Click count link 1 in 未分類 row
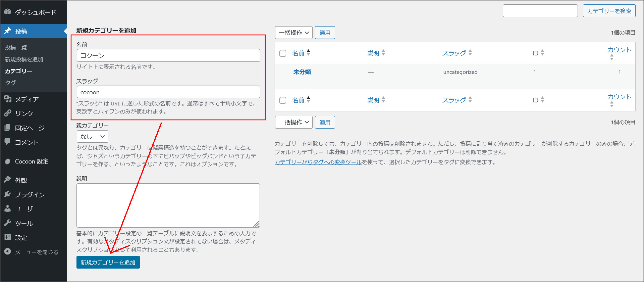Viewport: 644px width, 282px height. point(620,72)
